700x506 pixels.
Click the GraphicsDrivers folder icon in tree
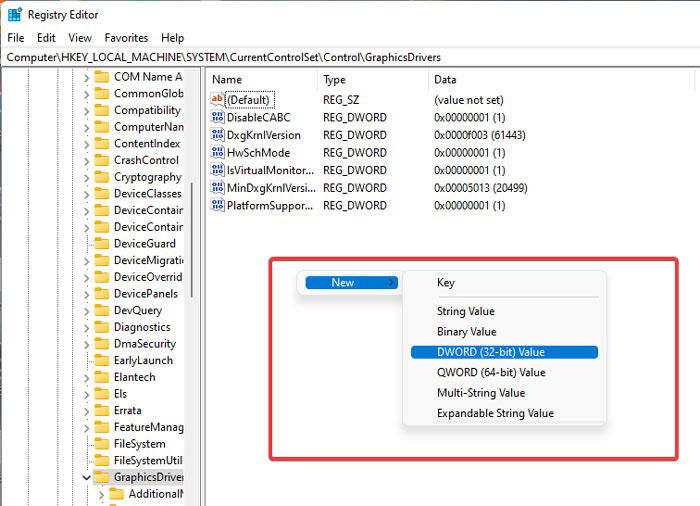tap(102, 477)
